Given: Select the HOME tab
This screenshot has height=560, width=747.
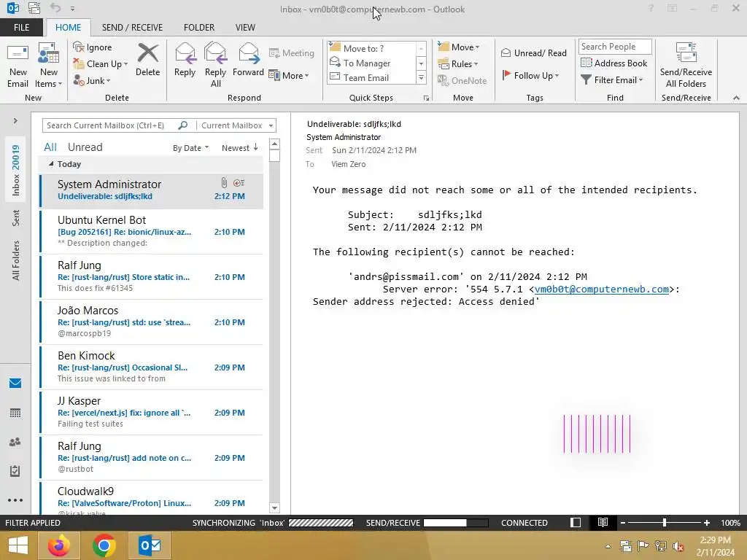Looking at the screenshot, I should (68, 28).
